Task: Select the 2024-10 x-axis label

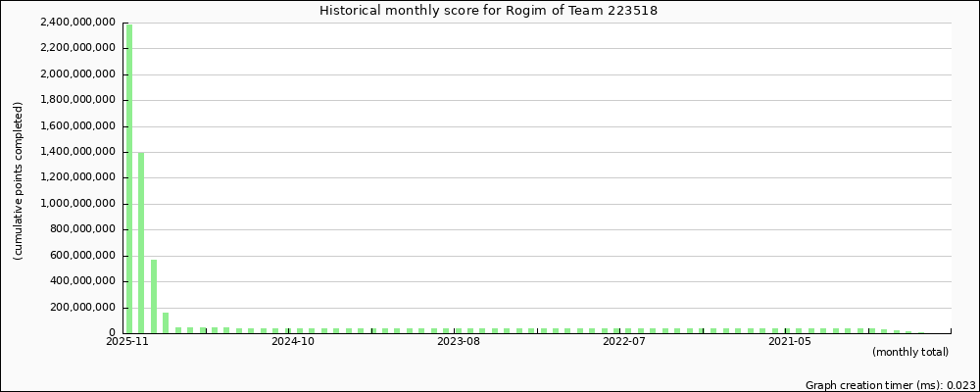Action: click(292, 342)
